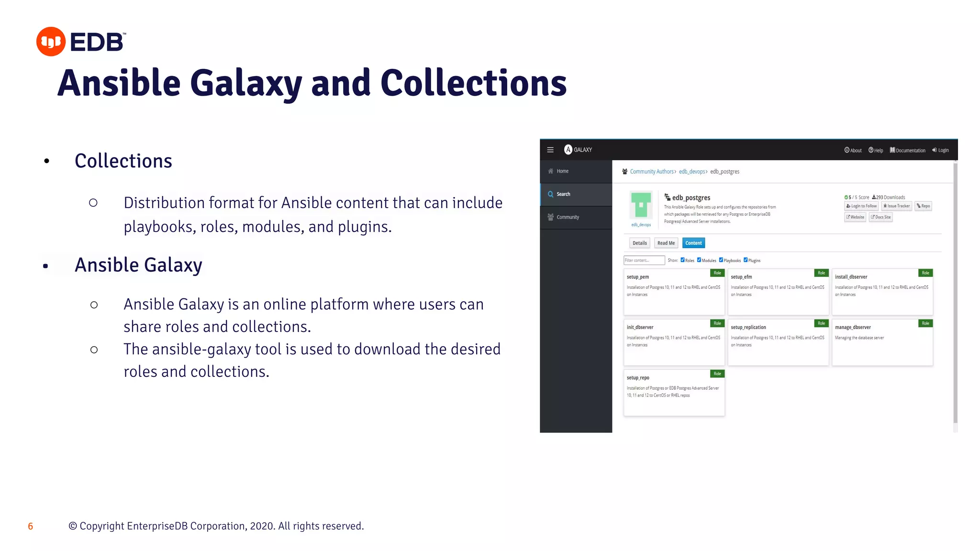The image size is (980, 551).
Task: Click Login in the Galaxy header
Action: click(x=940, y=150)
